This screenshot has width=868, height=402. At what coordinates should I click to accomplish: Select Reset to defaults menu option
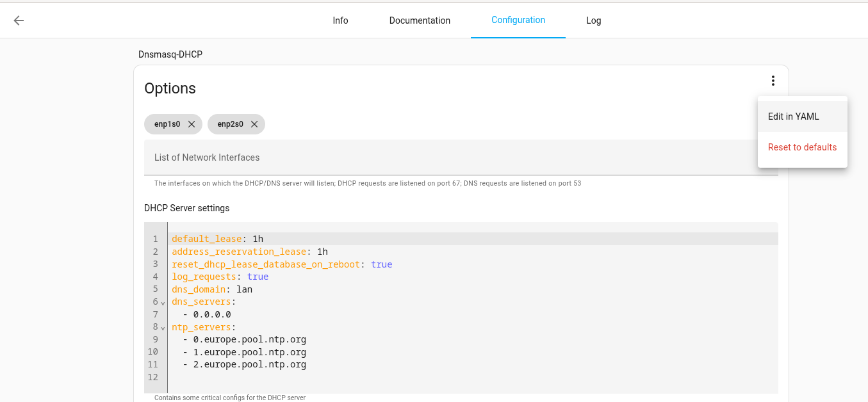(x=802, y=147)
